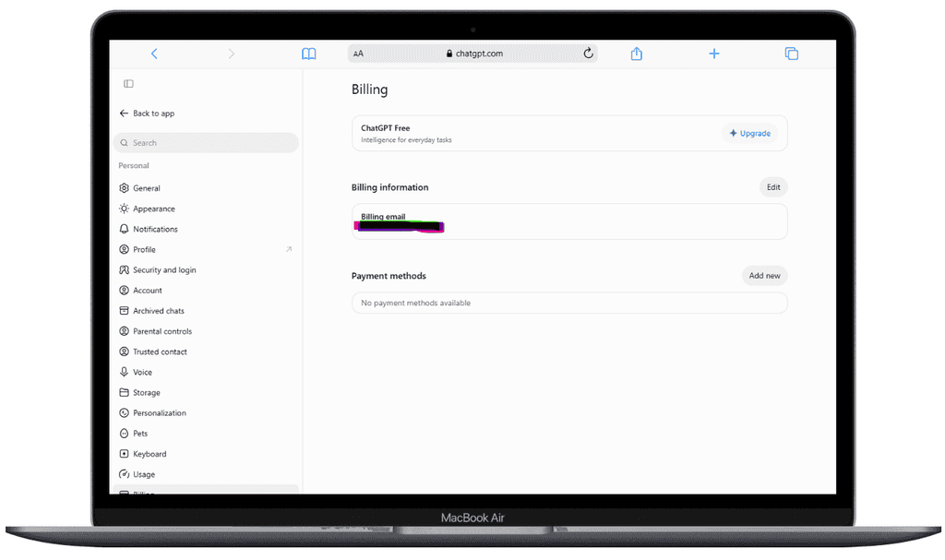Click the microphone icon beside Voice
Screen dimensions: 945x560
125,372
